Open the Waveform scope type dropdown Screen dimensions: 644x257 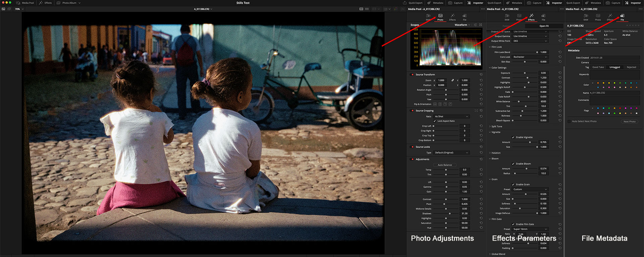[x=462, y=25]
